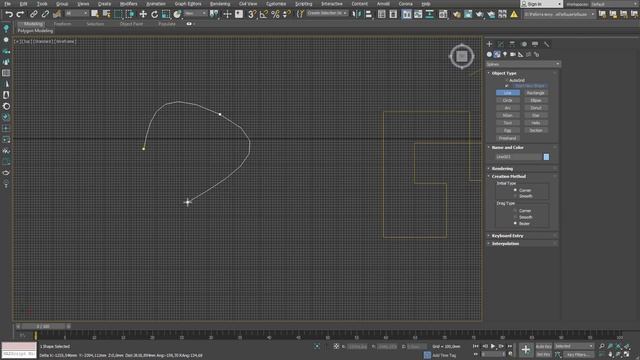
Task: Click the Ellipse shape button
Action: (536, 100)
